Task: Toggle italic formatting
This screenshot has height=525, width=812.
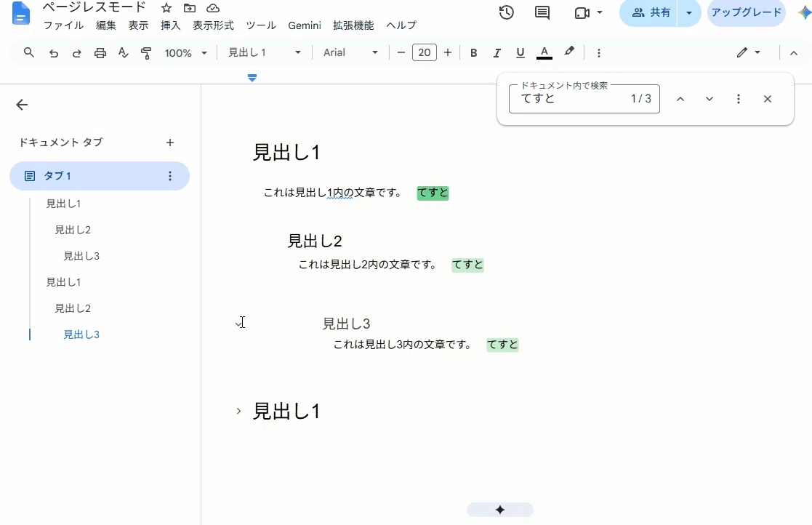Action: coord(497,53)
